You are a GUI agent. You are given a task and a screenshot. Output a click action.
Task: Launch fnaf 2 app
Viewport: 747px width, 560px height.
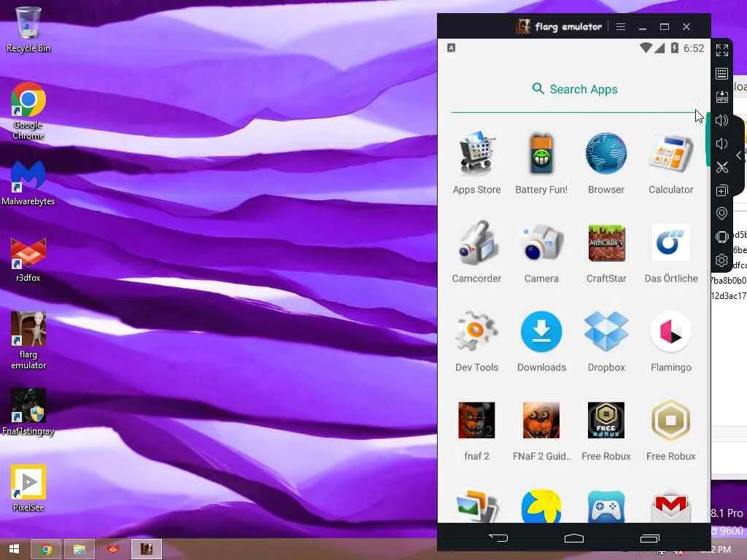point(476,430)
